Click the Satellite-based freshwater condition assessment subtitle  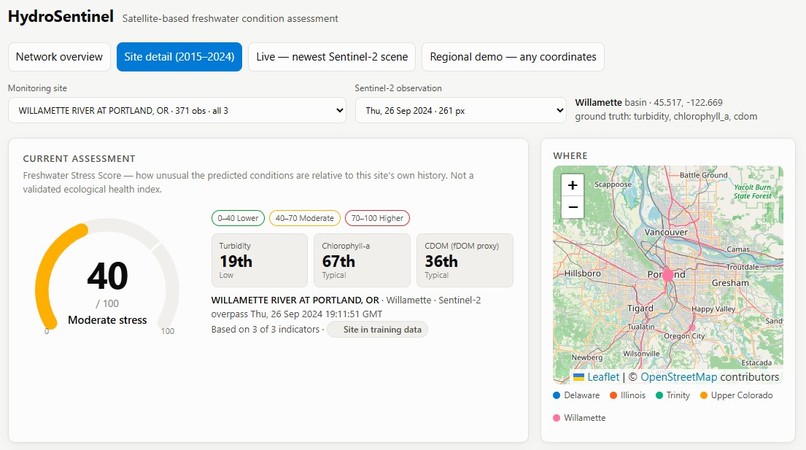[230, 19]
